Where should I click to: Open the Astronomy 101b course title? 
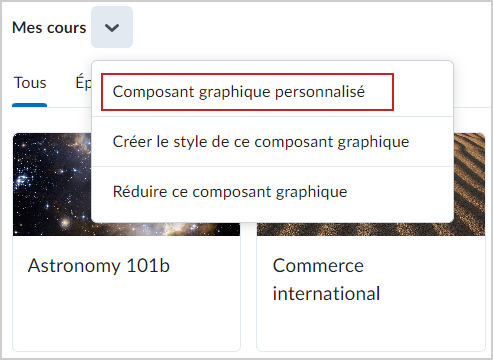click(x=99, y=266)
